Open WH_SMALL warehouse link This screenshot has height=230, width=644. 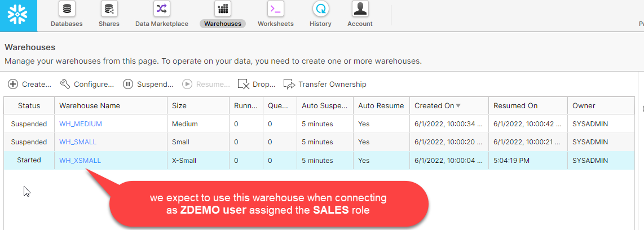pos(78,141)
